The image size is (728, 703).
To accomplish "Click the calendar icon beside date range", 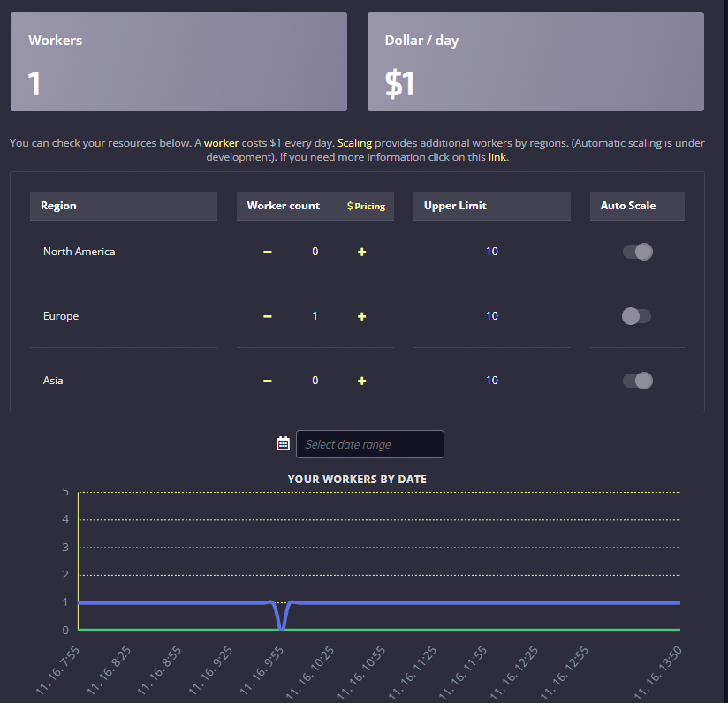I will [283, 444].
